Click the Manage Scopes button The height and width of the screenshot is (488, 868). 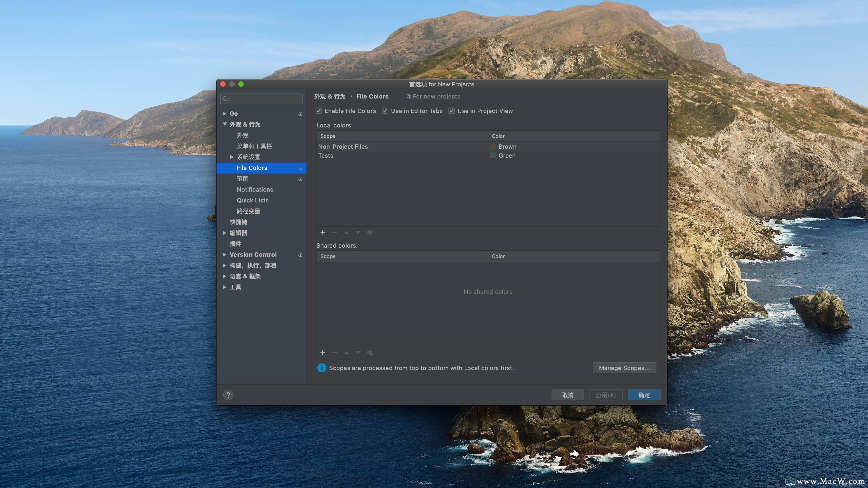pyautogui.click(x=624, y=368)
